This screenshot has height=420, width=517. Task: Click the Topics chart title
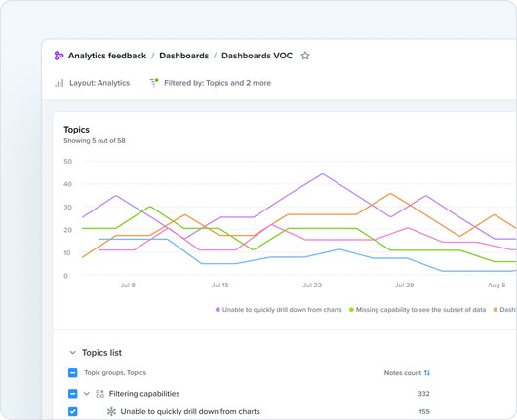tap(76, 130)
